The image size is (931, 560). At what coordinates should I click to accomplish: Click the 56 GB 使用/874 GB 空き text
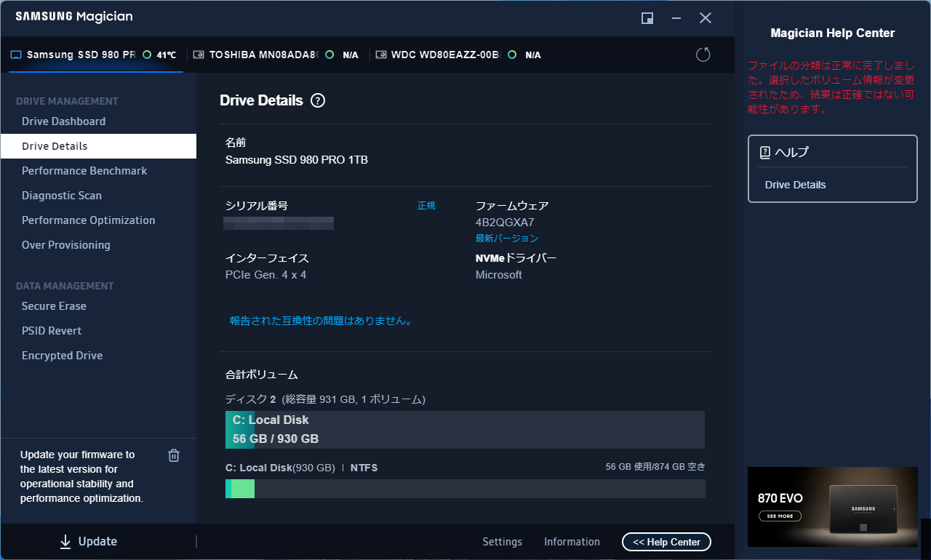coord(655,467)
